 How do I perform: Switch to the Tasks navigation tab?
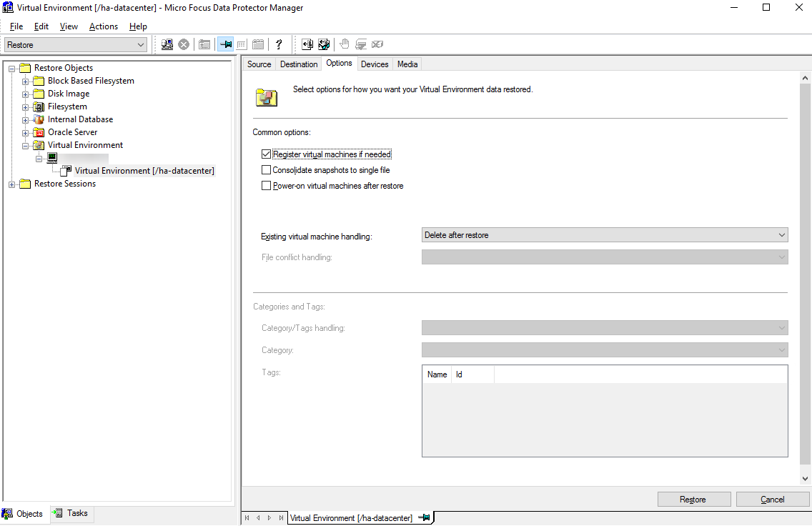[x=71, y=513]
